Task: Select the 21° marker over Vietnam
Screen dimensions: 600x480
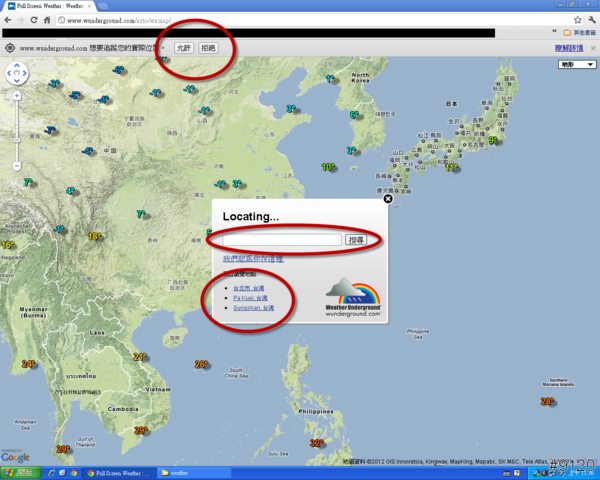Action: pyautogui.click(x=140, y=357)
